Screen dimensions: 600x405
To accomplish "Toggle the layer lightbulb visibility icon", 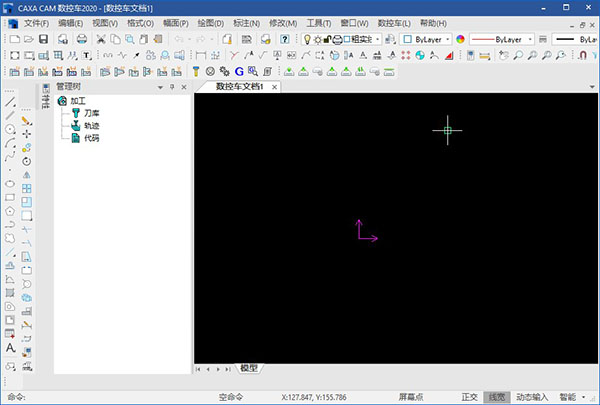I will (307, 39).
